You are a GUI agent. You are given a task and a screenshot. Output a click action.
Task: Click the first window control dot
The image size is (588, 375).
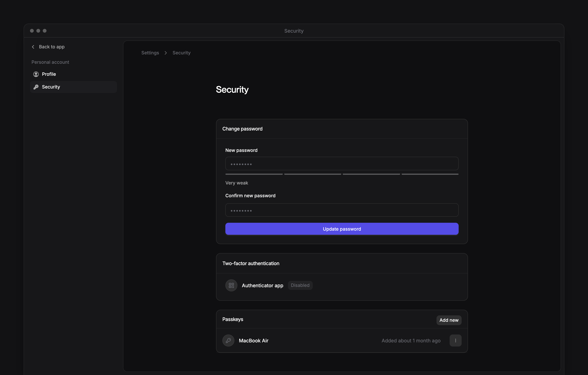point(32,31)
